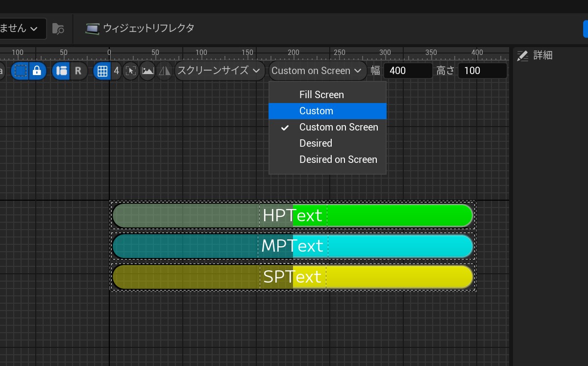
Task: Click the browse-to-asset folder search icon
Action: pyautogui.click(x=58, y=28)
